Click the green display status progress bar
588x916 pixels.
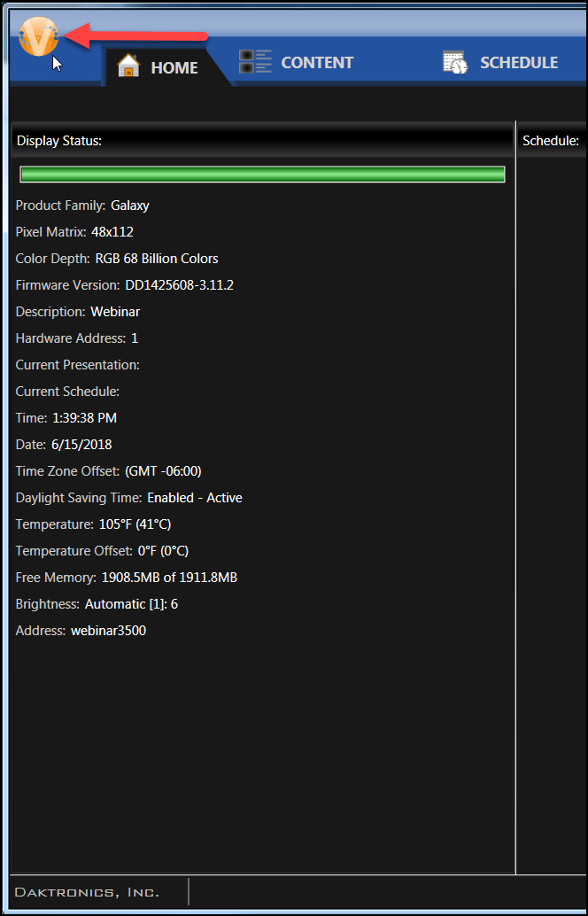[261, 174]
